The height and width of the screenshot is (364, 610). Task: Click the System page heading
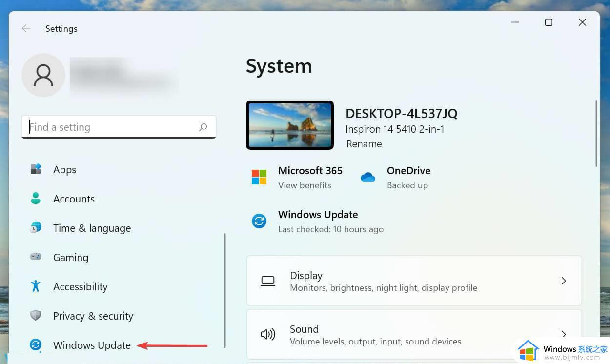[x=279, y=66]
